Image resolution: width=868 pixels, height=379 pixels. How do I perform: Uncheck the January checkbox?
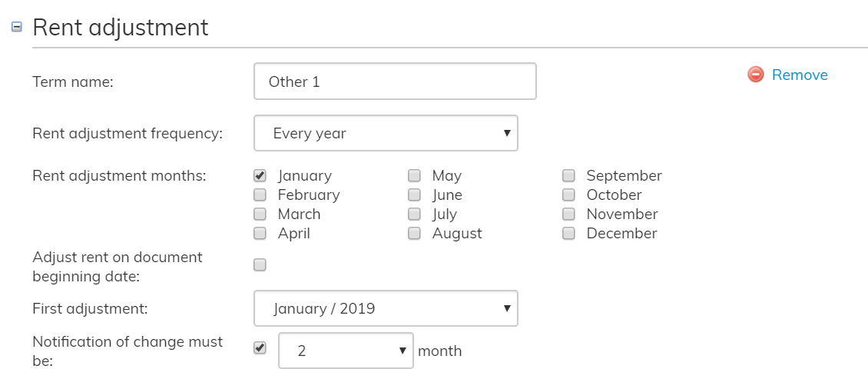click(x=260, y=175)
